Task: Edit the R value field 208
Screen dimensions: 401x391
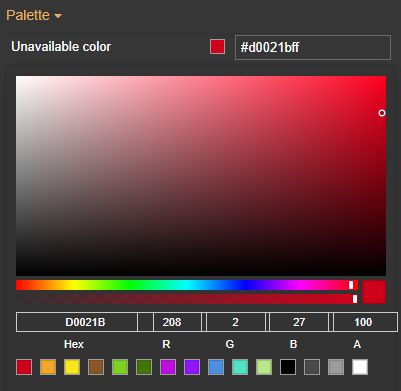Action: coord(177,322)
